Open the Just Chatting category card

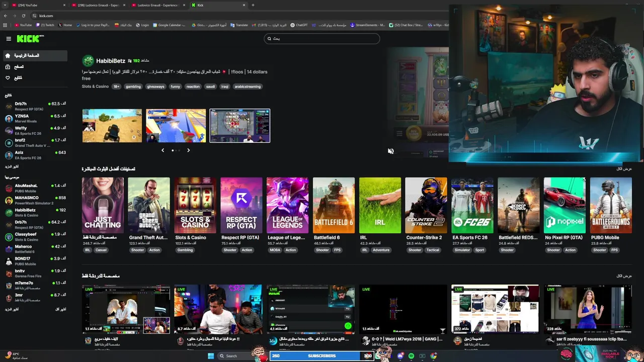[103, 205]
